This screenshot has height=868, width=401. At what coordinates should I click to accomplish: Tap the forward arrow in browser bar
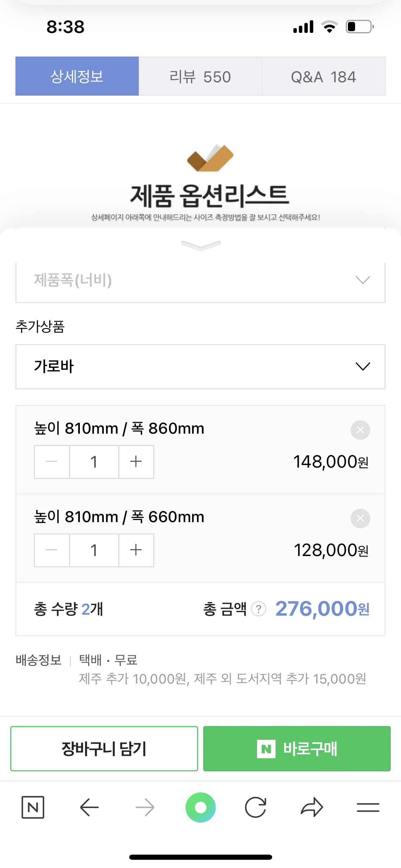click(145, 807)
